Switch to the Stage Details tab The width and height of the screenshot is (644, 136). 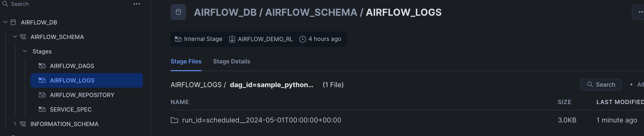pos(231,61)
